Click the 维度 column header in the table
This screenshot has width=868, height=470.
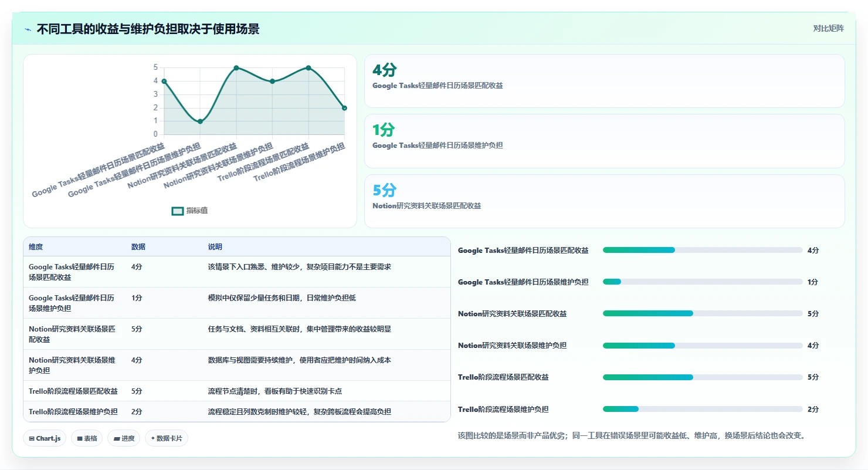(36, 247)
